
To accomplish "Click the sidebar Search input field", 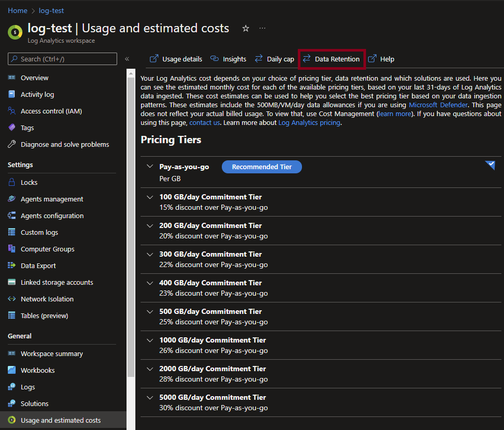I will click(x=62, y=59).
